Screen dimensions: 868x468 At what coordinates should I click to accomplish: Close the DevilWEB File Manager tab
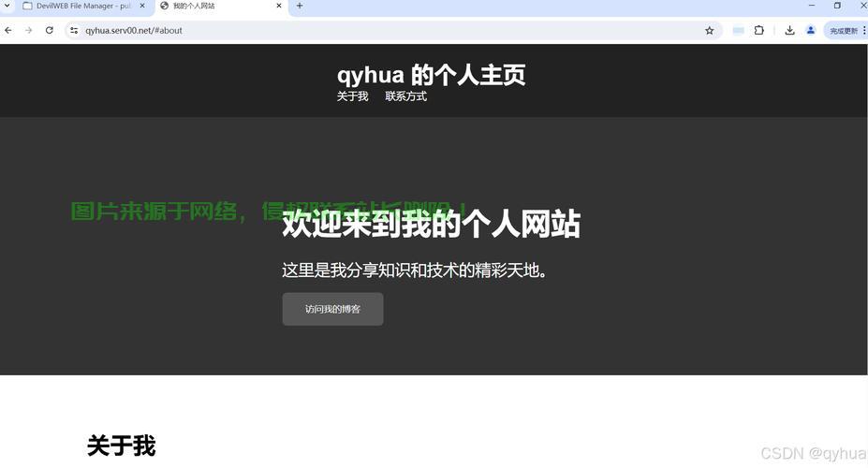[x=142, y=6]
